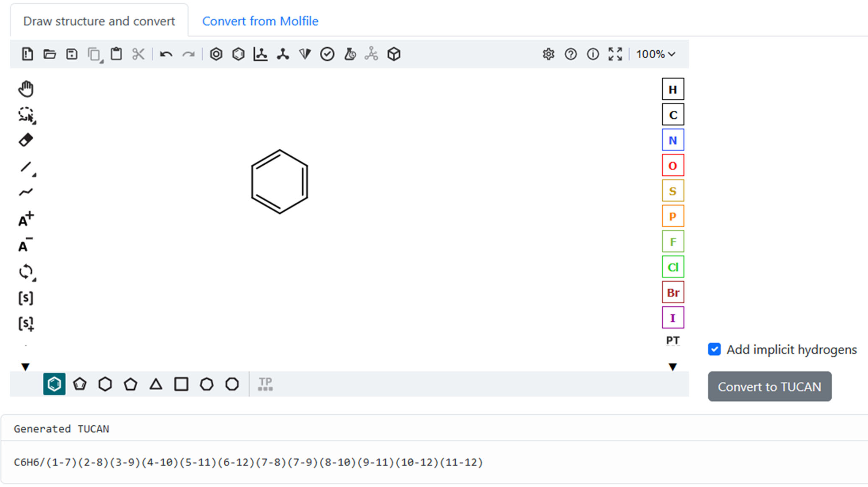The width and height of the screenshot is (868, 487).
Task: Click the Calculate CIP icon
Action: 305,54
